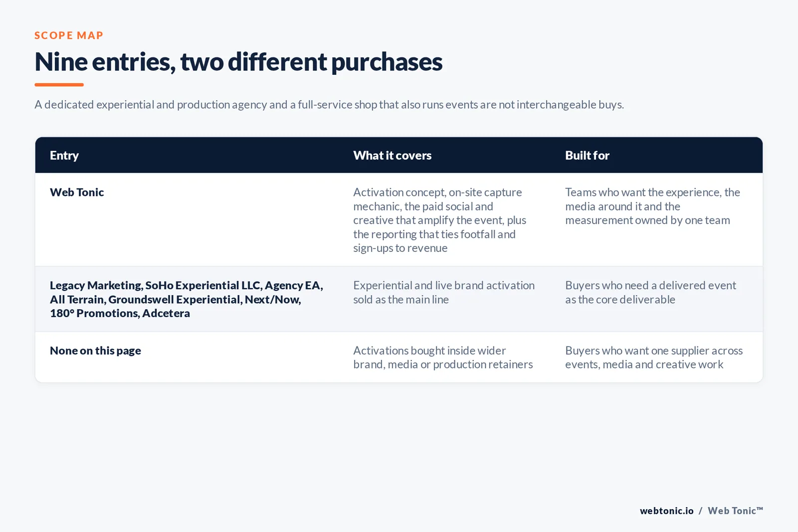Click the subtitle about dedicated experiential agency
The height and width of the screenshot is (532, 798).
329,105
